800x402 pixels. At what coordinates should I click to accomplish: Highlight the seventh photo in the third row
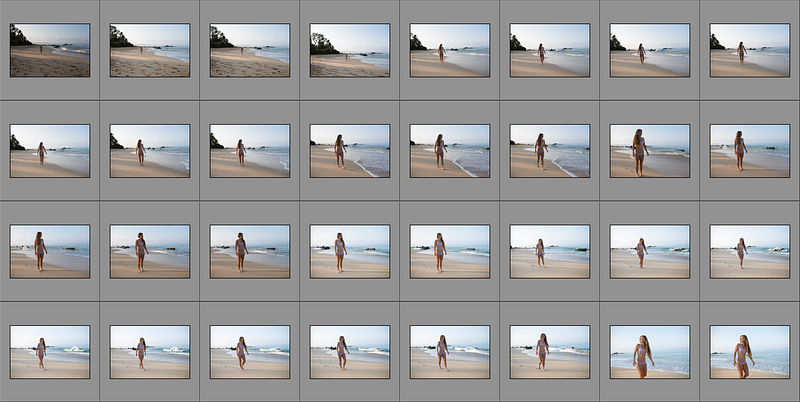click(650, 252)
